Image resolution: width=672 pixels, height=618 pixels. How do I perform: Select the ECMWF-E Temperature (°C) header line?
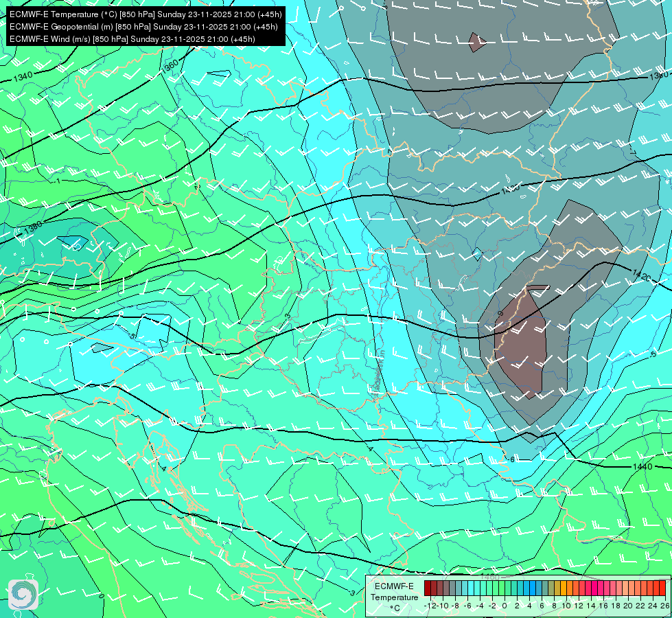[146, 14]
